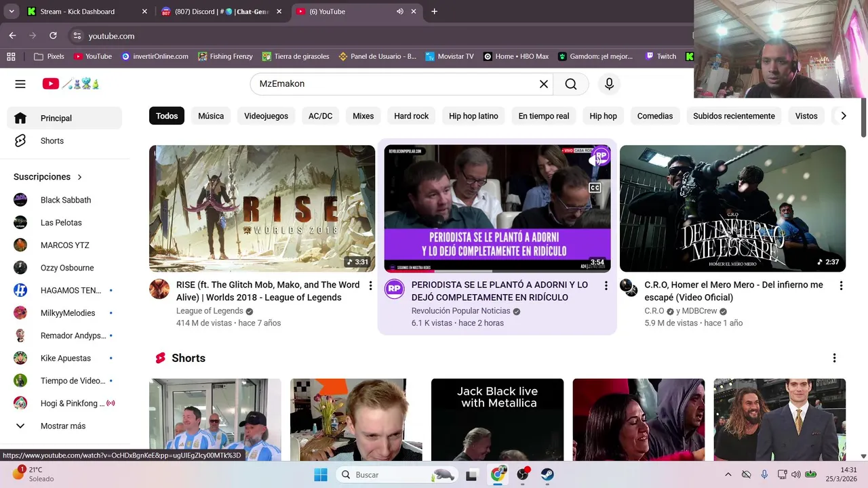Show more filter chips with right arrow
Viewport: 868px width, 488px height.
click(x=843, y=116)
